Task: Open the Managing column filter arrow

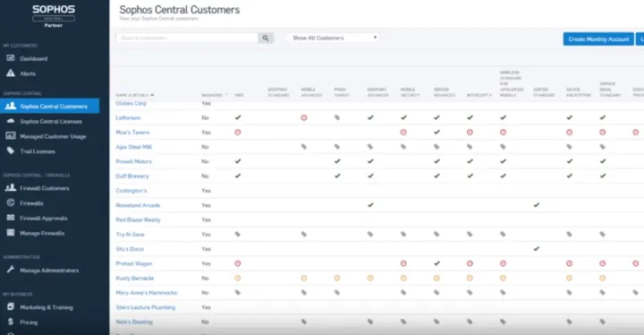Action: 226,95
